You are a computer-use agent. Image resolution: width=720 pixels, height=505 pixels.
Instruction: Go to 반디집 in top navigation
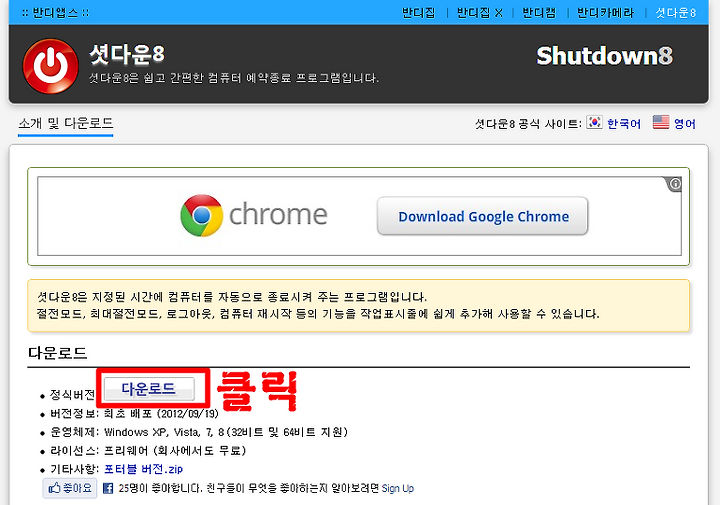(418, 12)
